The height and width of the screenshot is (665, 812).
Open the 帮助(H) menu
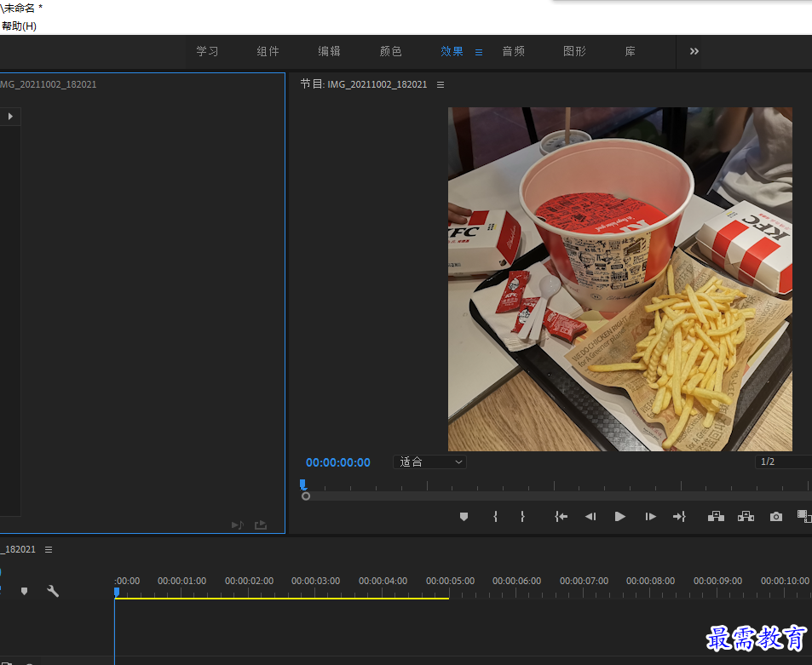pyautogui.click(x=19, y=26)
